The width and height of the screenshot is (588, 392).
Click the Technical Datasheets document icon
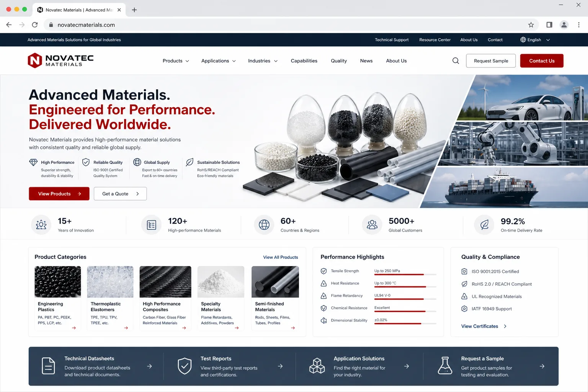pyautogui.click(x=48, y=366)
